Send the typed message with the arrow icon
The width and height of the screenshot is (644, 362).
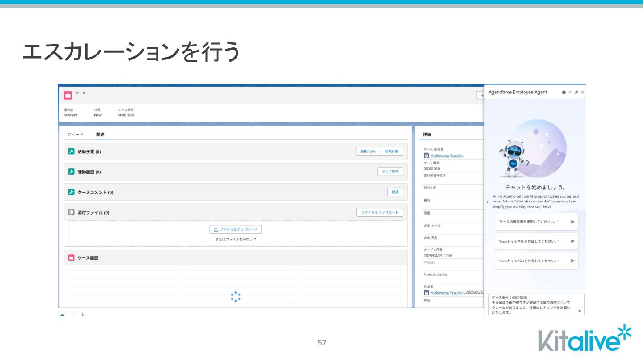click(x=580, y=311)
